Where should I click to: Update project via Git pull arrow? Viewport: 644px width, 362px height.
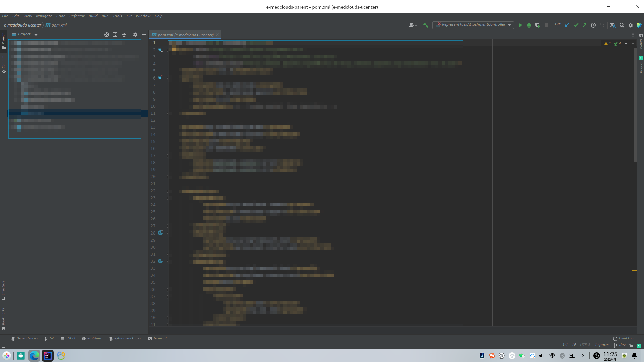[567, 25]
